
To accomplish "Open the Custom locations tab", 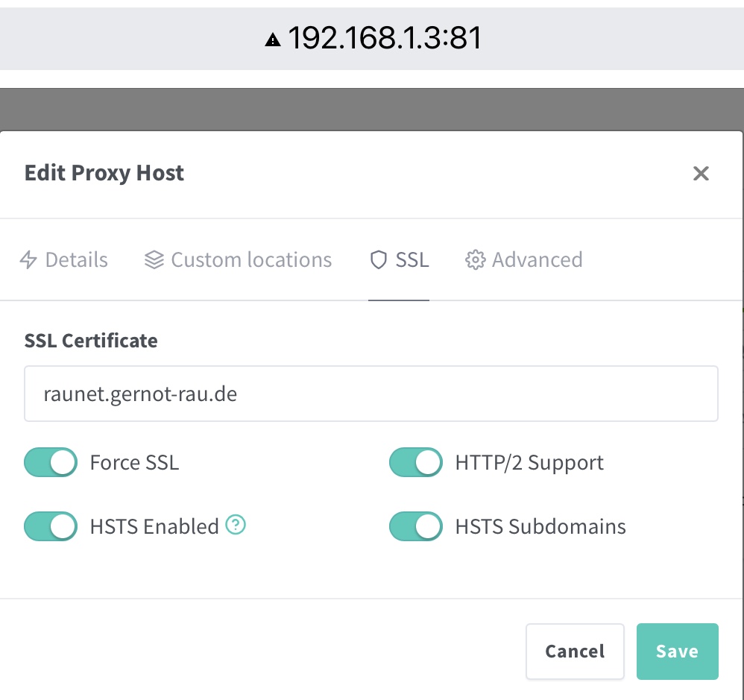I will (x=237, y=259).
